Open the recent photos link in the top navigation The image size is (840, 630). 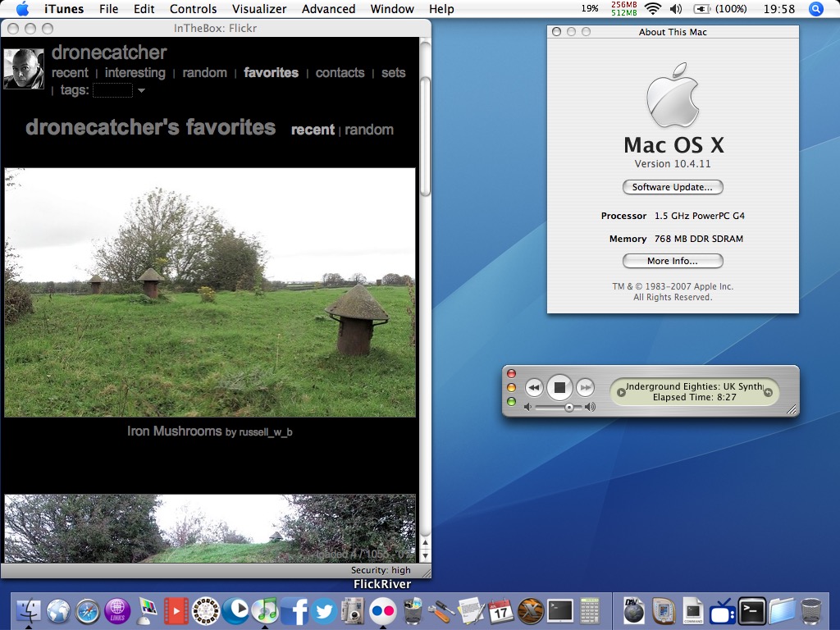[x=70, y=73]
